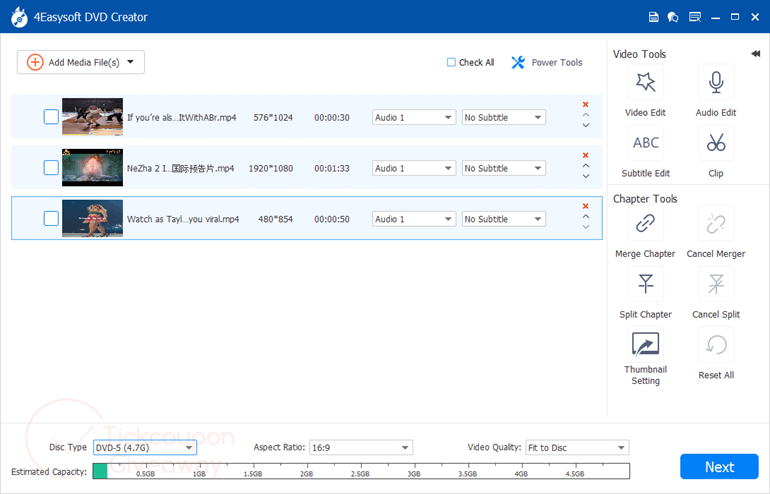Click the Power Tools wrench icon
770x494 pixels.
(518, 62)
